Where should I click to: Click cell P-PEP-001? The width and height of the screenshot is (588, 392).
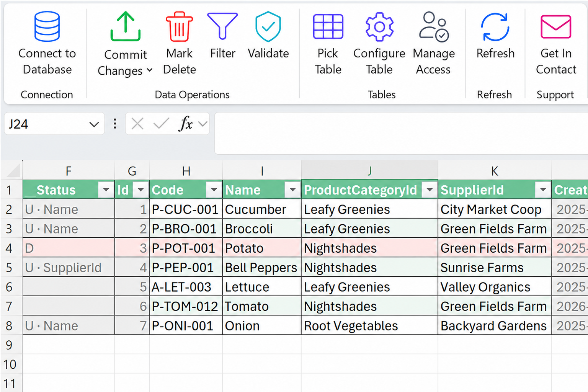[x=186, y=268]
